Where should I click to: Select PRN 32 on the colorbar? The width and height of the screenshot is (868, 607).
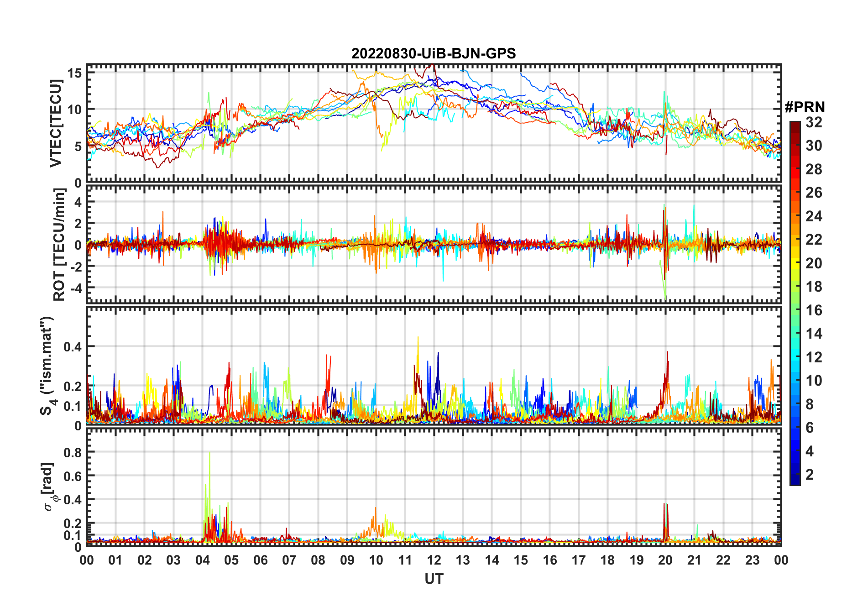click(814, 122)
